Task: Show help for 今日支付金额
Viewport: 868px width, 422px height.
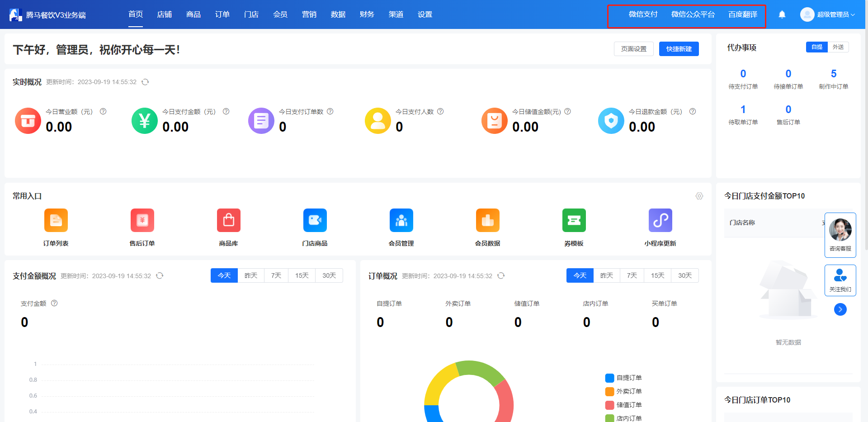Action: (x=226, y=111)
